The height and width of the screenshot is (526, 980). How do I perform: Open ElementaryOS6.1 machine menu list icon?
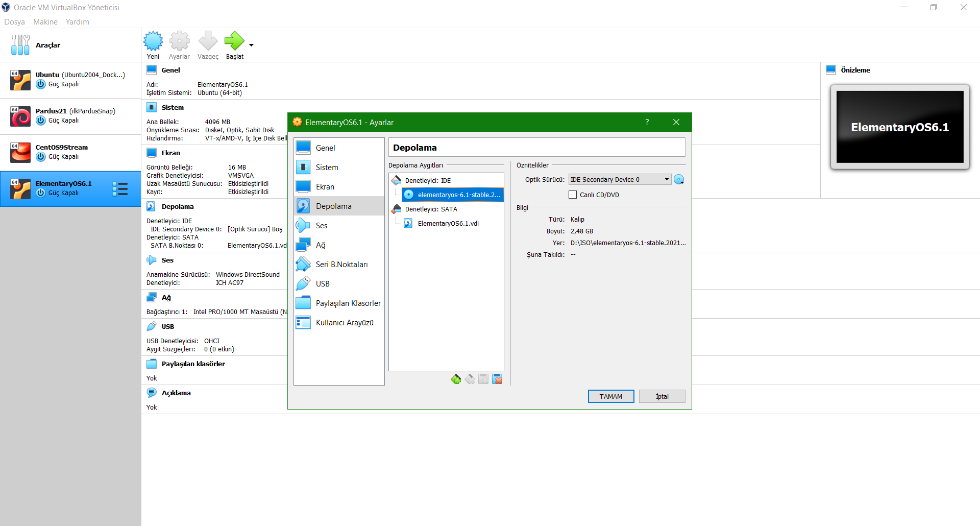(x=120, y=189)
